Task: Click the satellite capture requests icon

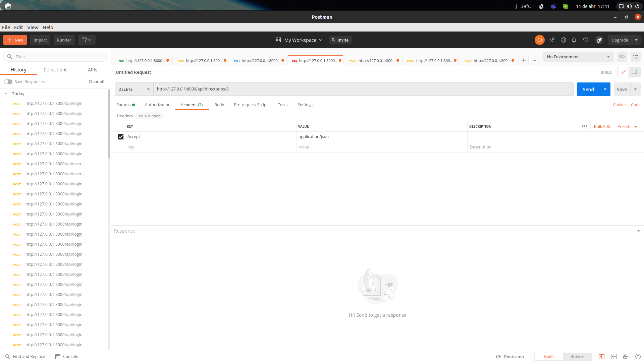Action: pyautogui.click(x=552, y=40)
